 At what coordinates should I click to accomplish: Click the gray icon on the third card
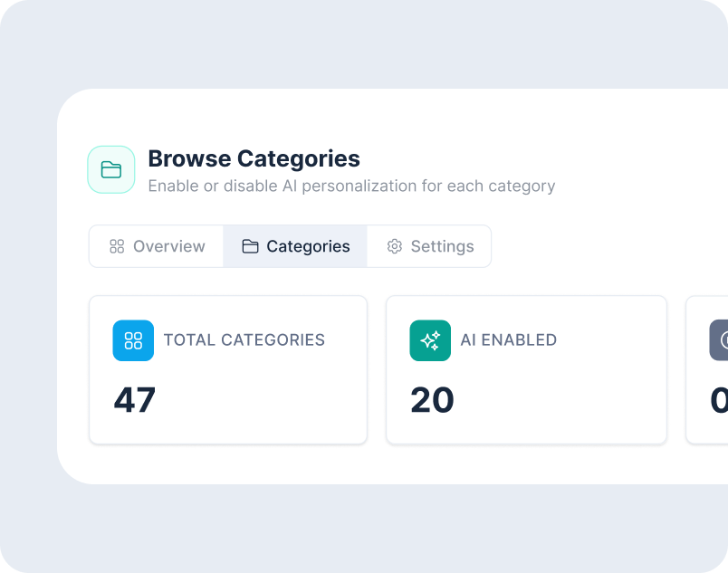pos(720,340)
